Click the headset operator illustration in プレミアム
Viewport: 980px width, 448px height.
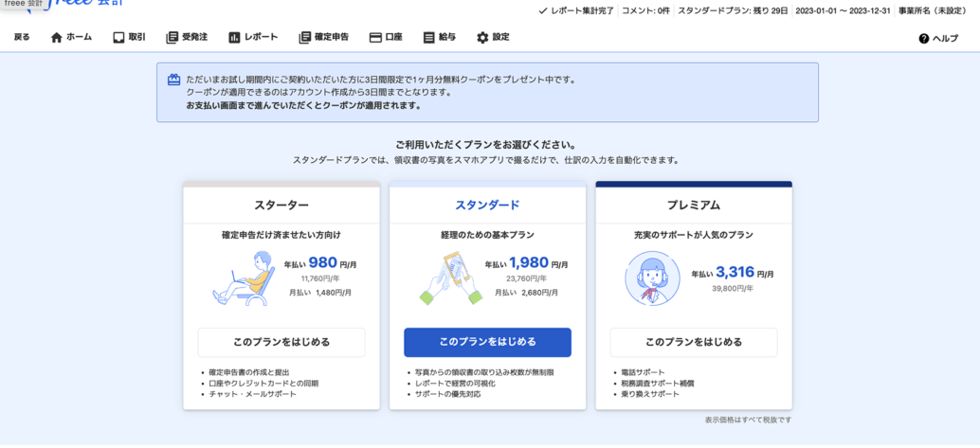652,278
